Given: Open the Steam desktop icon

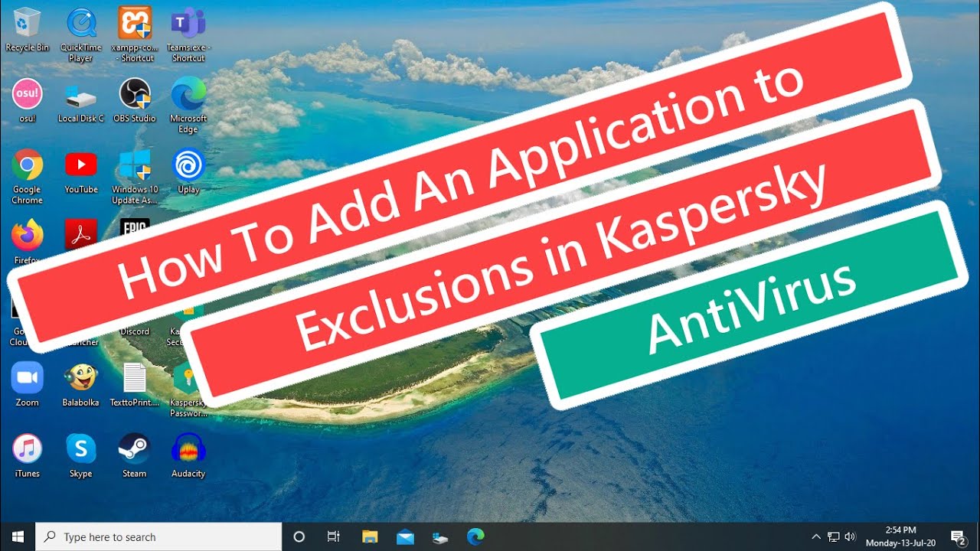Looking at the screenshot, I should click(134, 455).
